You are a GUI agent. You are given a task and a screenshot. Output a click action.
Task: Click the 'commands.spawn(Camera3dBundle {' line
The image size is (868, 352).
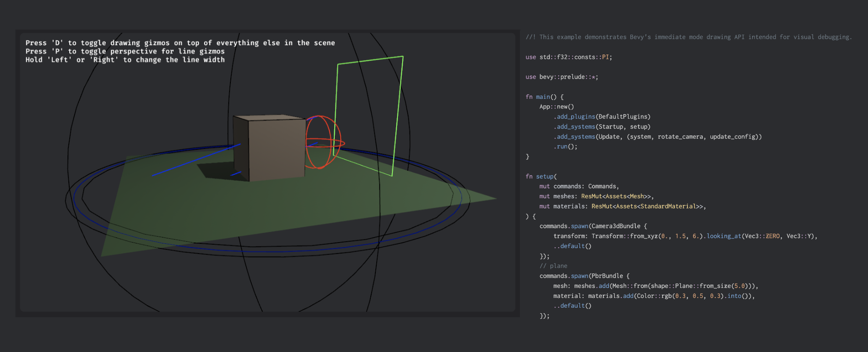[593, 226]
